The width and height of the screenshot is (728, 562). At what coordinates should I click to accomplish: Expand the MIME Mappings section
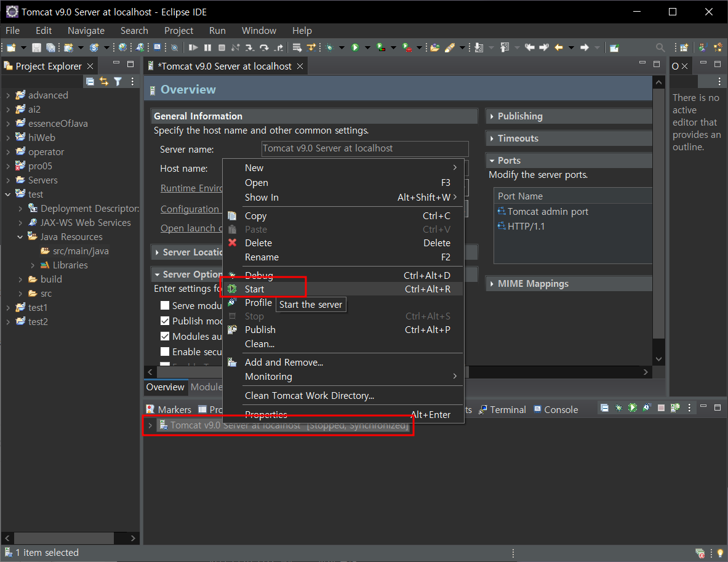point(492,284)
